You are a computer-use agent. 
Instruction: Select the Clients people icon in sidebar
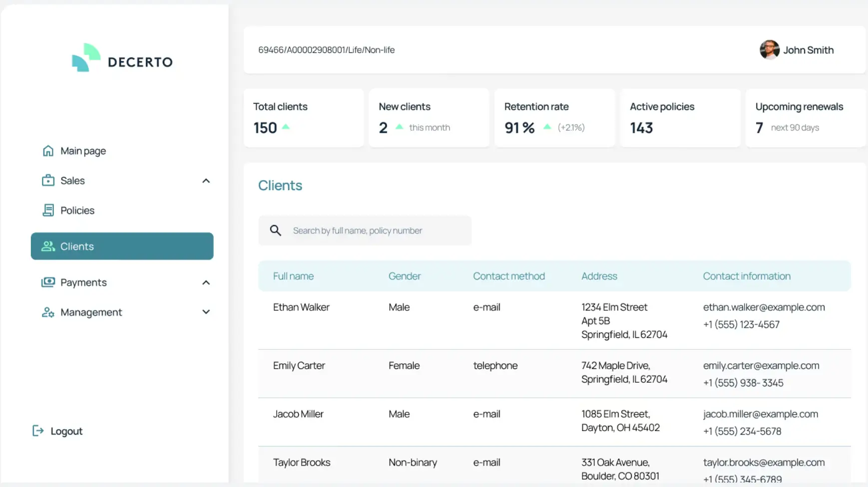pos(47,246)
